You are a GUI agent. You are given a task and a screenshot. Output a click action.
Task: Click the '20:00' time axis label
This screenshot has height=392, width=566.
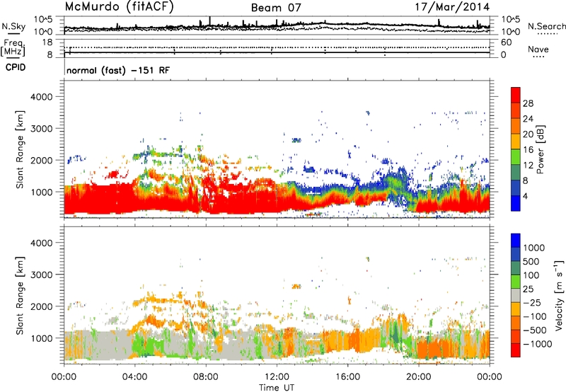click(419, 377)
